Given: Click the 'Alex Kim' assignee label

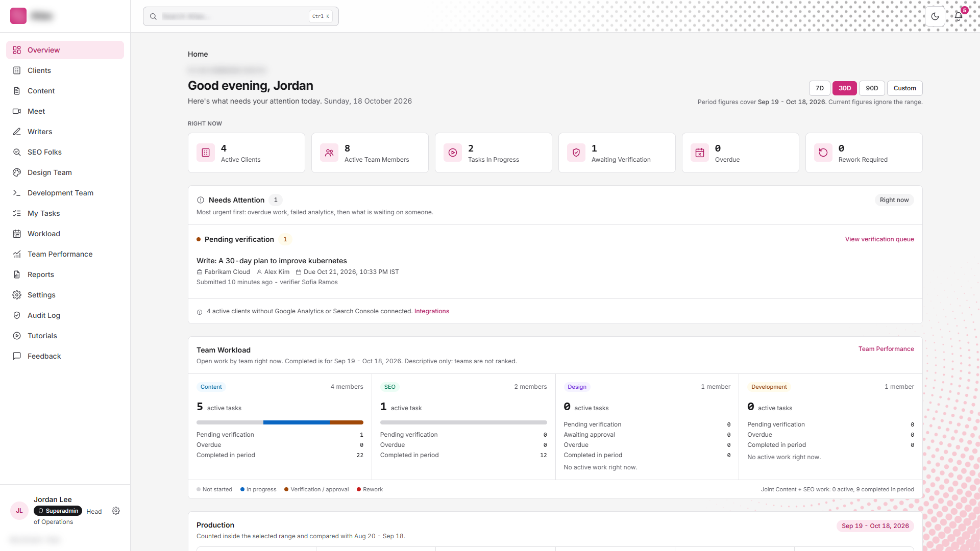Looking at the screenshot, I should (273, 272).
